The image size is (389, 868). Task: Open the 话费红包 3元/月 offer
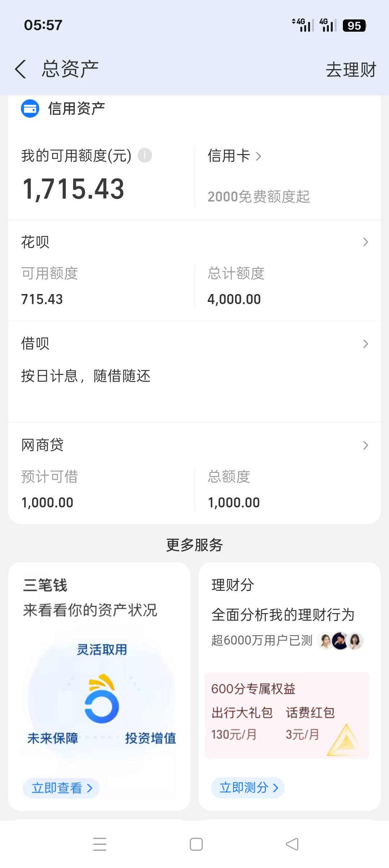coord(310,723)
